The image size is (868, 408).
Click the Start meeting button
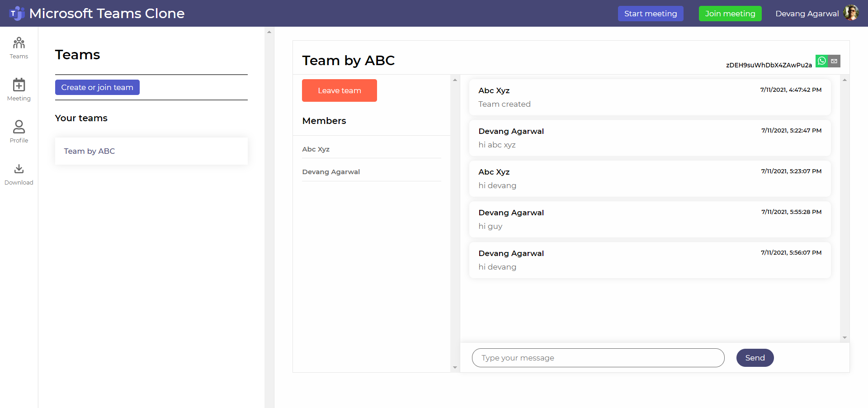click(x=651, y=14)
